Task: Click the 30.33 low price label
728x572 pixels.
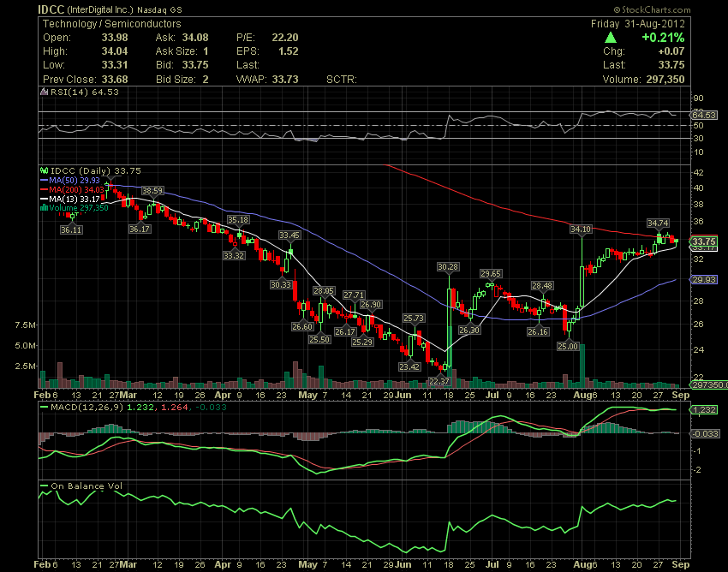Action: click(281, 284)
